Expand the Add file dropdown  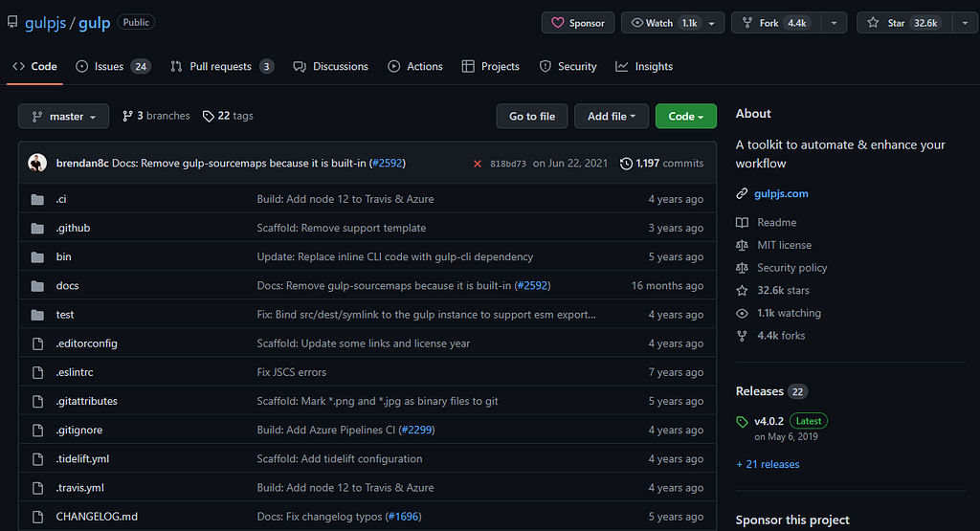[612, 116]
